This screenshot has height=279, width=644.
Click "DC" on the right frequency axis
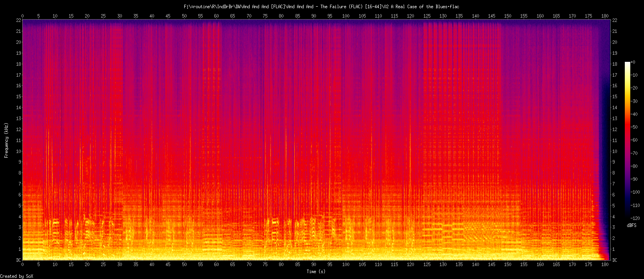click(615, 260)
